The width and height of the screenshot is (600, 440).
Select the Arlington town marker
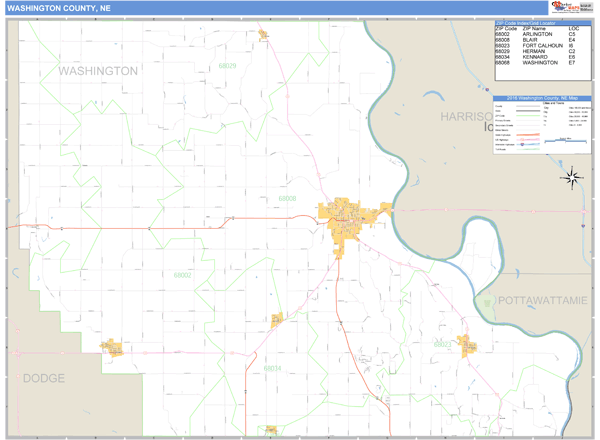pos(111,347)
